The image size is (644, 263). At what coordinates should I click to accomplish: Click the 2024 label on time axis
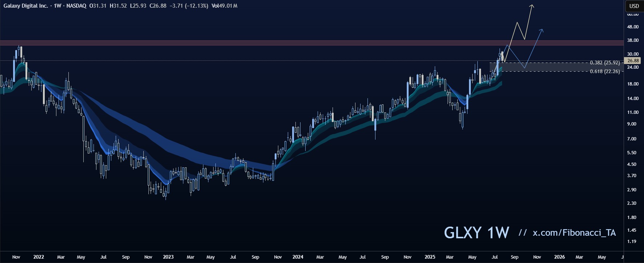click(298, 257)
